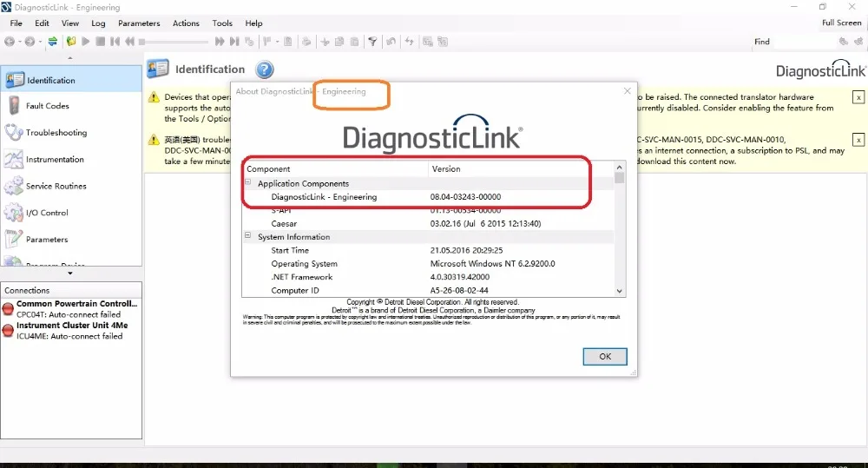Select Instrumentation in the sidebar
The width and height of the screenshot is (868, 468).
click(71, 160)
